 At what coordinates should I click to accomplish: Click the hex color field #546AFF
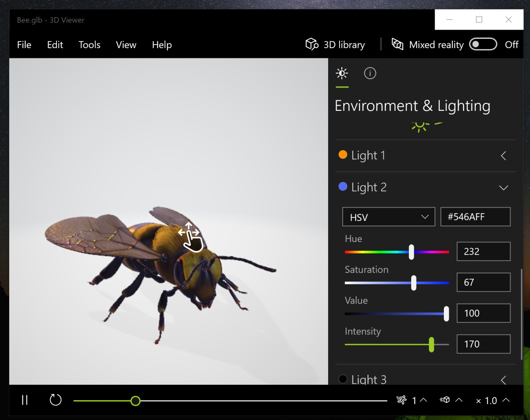(x=475, y=217)
